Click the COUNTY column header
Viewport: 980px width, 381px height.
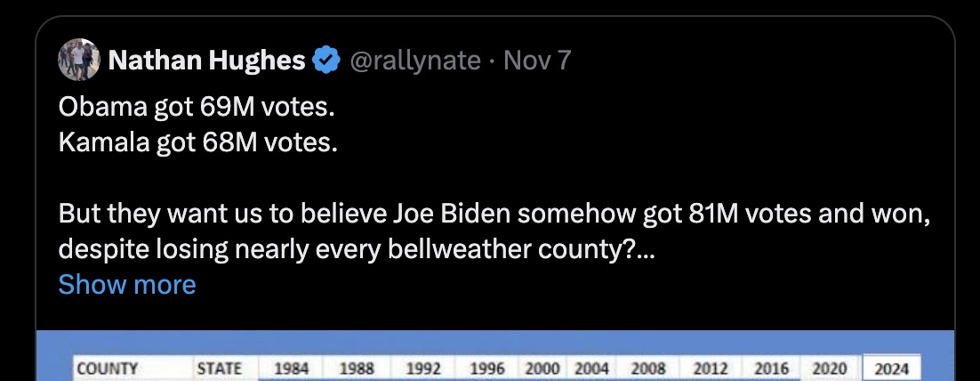click(x=107, y=369)
